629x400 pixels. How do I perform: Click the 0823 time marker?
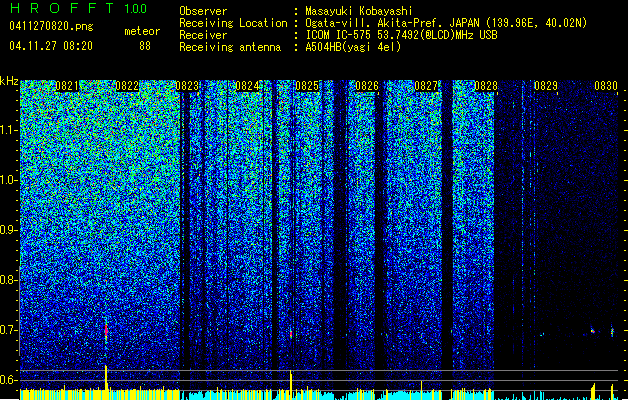(187, 86)
